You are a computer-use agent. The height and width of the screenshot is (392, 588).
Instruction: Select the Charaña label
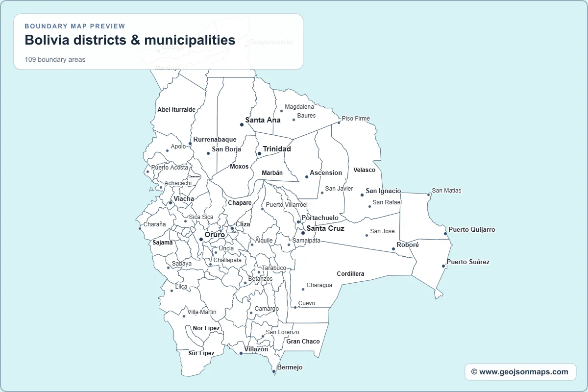[x=154, y=224]
